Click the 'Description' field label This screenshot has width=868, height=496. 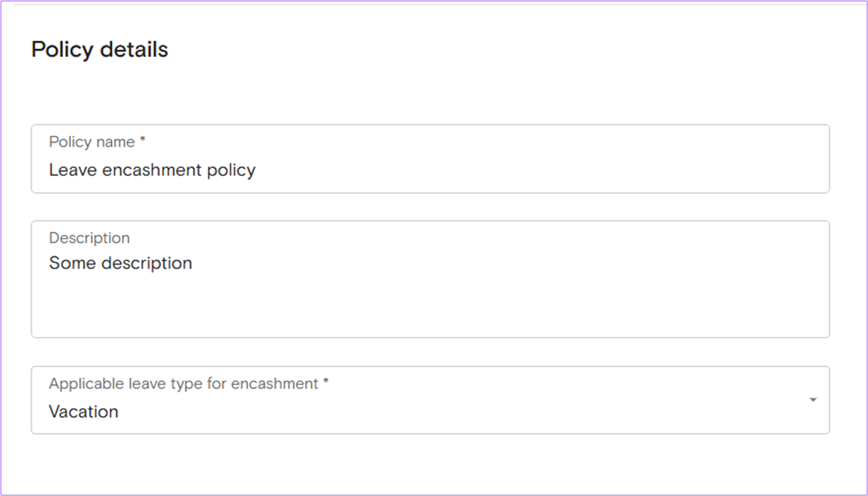click(89, 238)
